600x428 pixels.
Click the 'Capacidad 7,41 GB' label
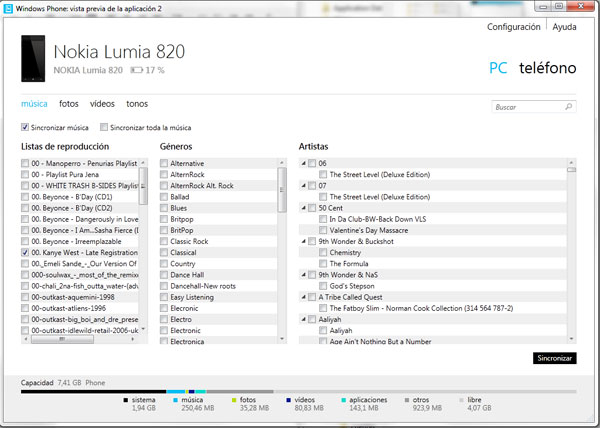pyautogui.click(x=51, y=382)
